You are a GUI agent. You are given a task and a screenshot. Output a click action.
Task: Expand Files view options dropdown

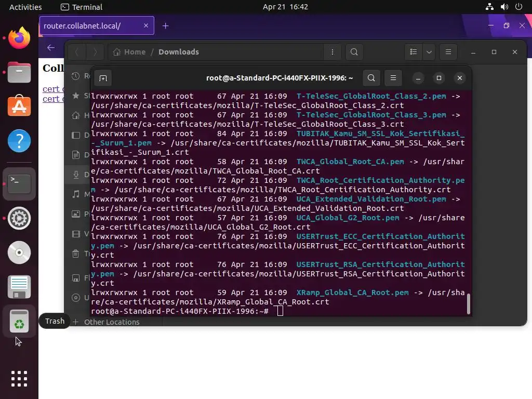(x=429, y=52)
